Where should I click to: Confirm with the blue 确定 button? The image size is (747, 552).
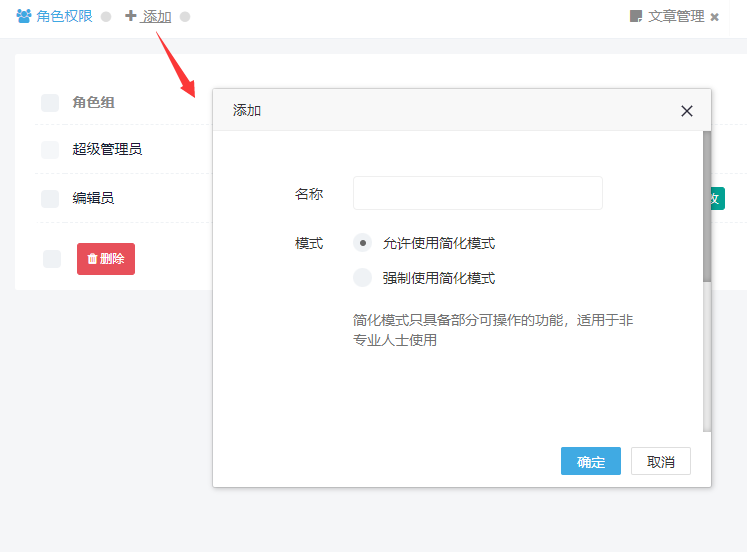pos(591,461)
